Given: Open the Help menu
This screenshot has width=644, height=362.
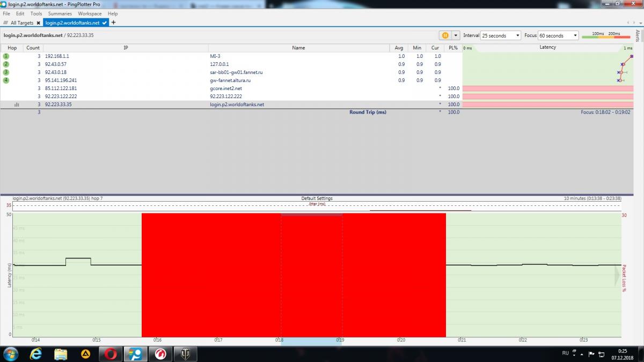Looking at the screenshot, I should pyautogui.click(x=113, y=13).
